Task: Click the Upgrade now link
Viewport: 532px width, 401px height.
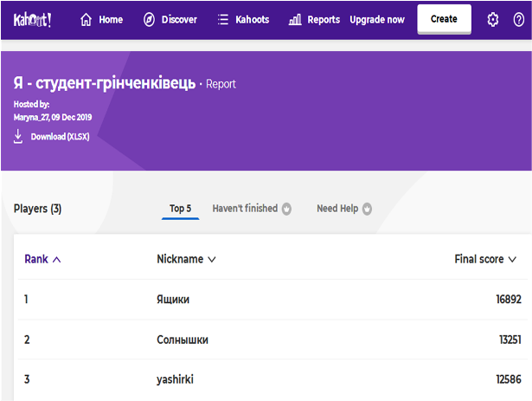Action: (376, 19)
